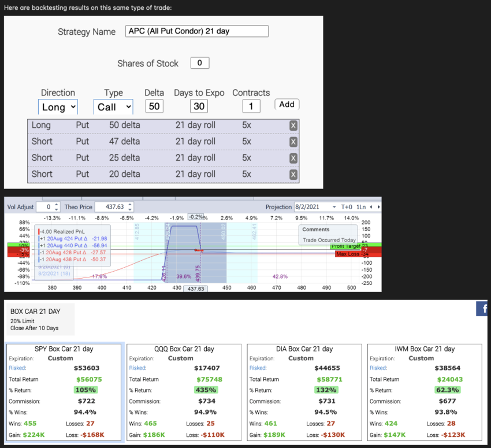Click the Risked link in DIA card
Screen dimensions: 491x448
click(x=258, y=368)
